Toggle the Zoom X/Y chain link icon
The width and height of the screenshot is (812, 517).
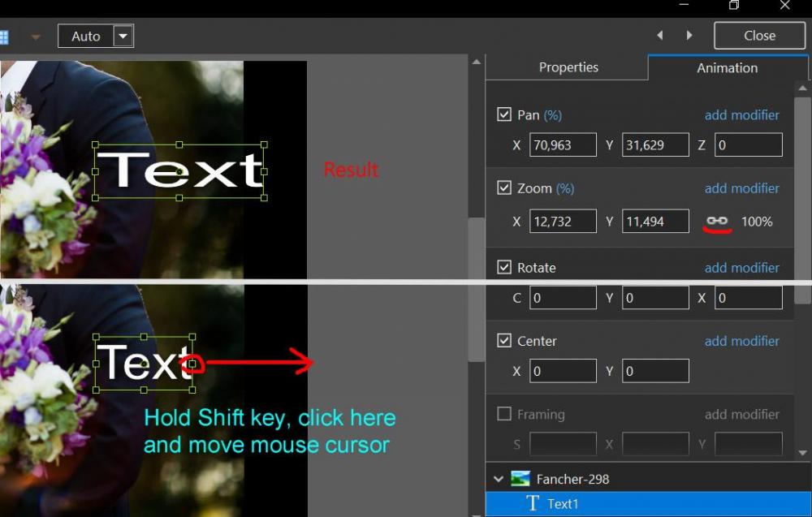click(717, 221)
